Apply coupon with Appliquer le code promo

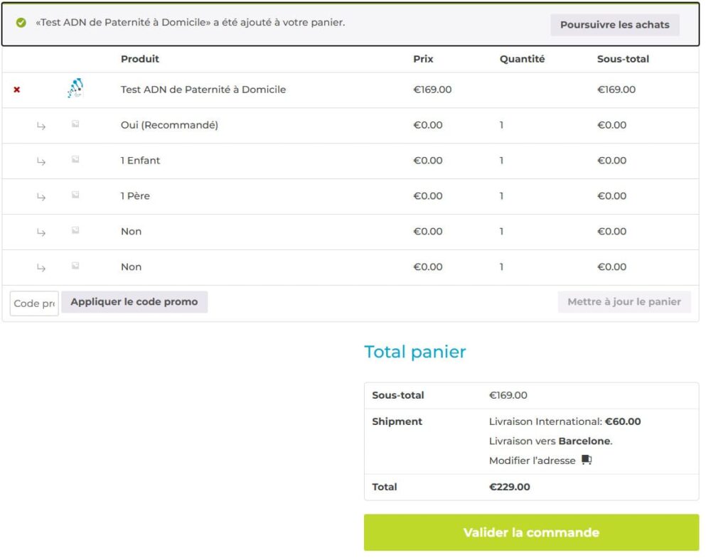point(134,302)
